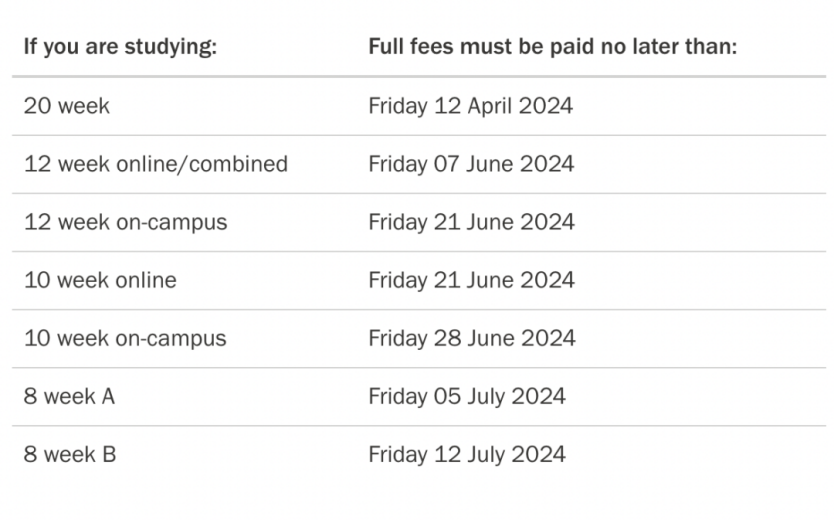Click the fee deadline for 12 week on-campus
Image resolution: width=834 pixels, height=520 pixels.
pos(471,221)
